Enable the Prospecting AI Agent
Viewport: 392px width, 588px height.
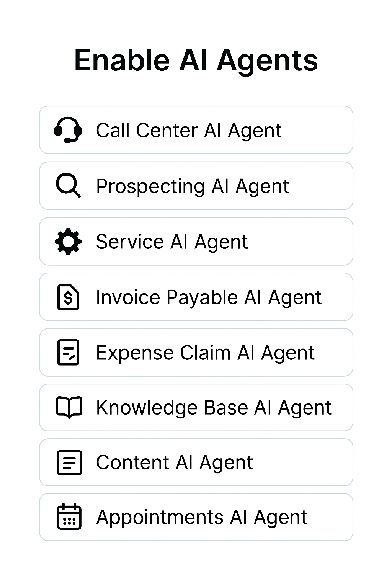pyautogui.click(x=196, y=186)
